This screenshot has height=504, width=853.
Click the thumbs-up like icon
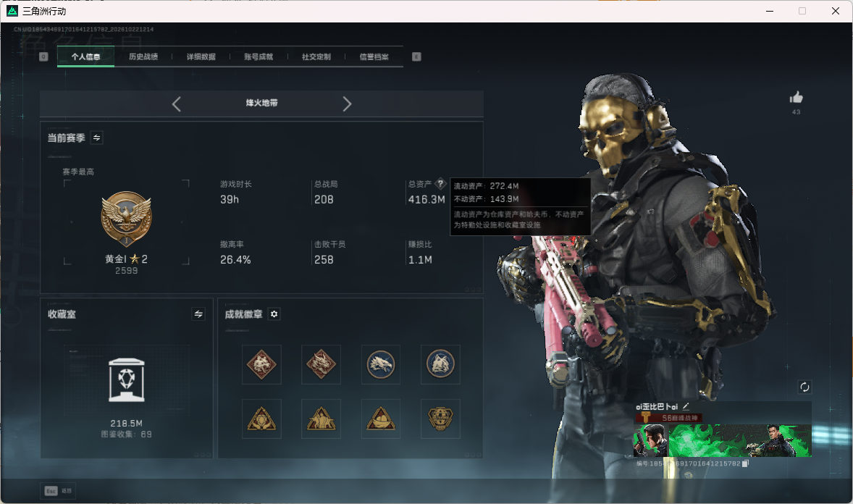[x=796, y=98]
